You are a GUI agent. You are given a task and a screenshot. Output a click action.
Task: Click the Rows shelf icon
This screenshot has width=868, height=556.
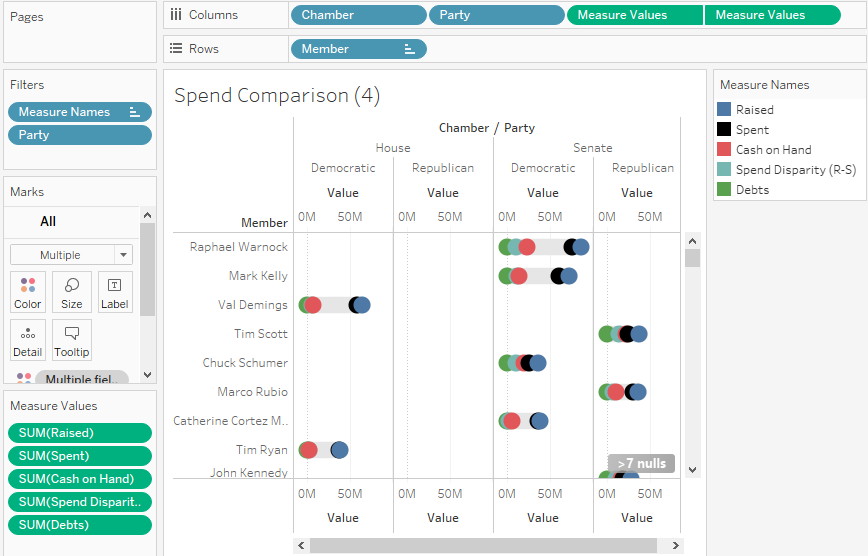(x=176, y=49)
